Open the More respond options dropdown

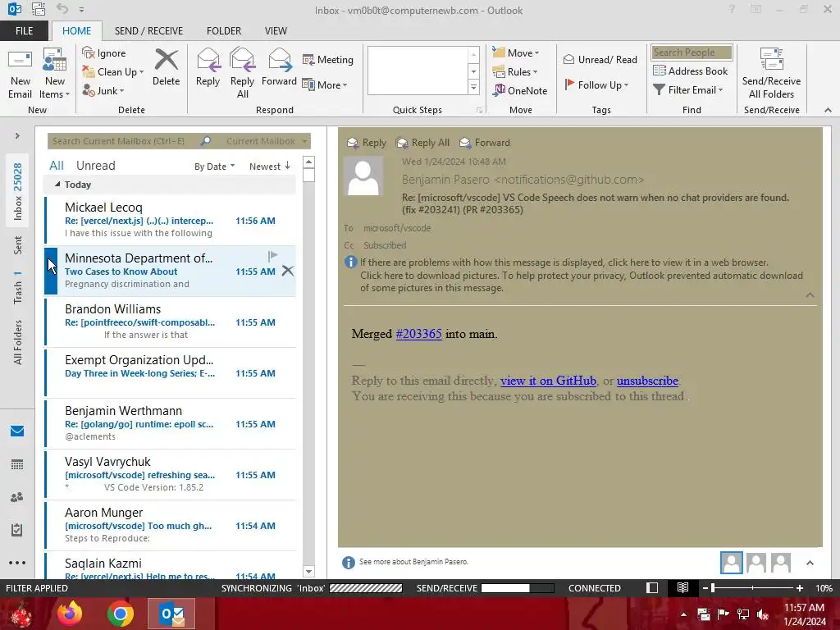tap(325, 84)
